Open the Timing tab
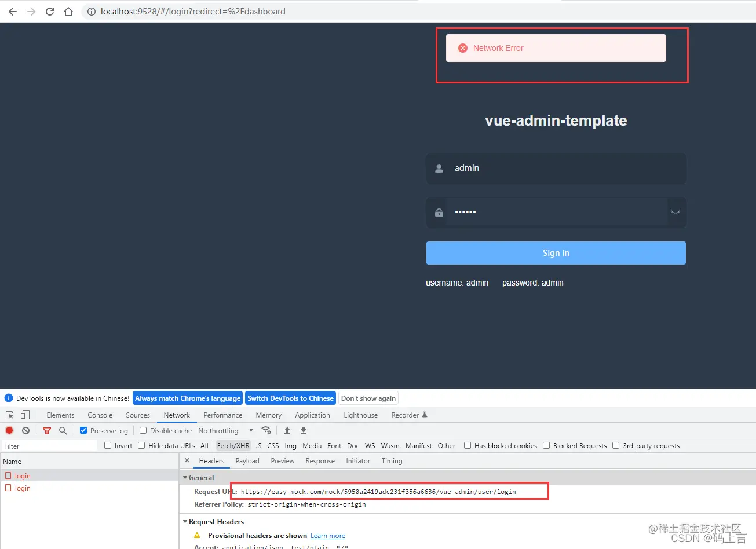Image resolution: width=756 pixels, height=549 pixels. (x=392, y=461)
